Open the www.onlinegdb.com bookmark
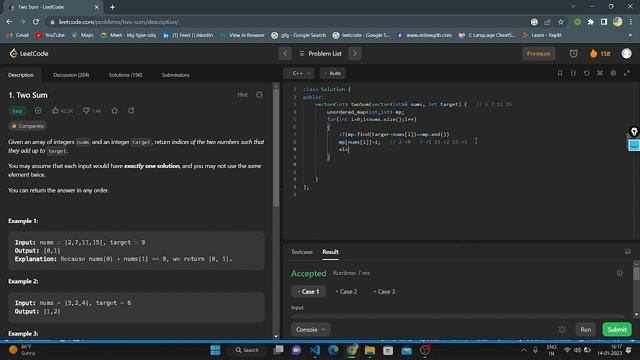 click(x=424, y=35)
